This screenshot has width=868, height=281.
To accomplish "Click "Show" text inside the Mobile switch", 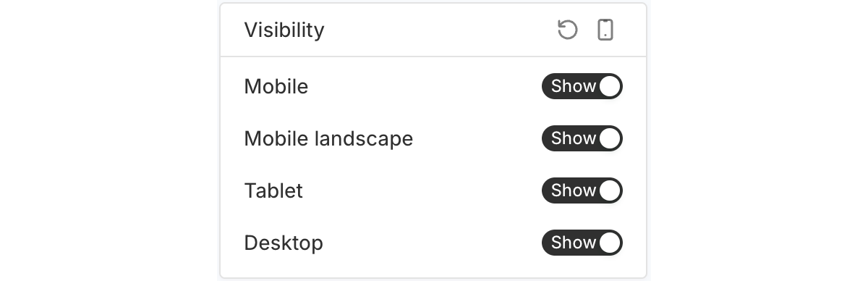I will (574, 86).
